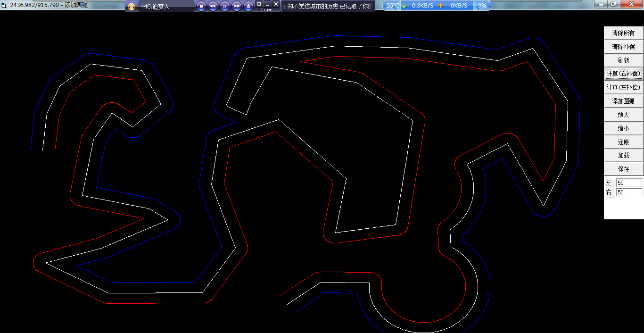The height and width of the screenshot is (333, 644).
Task: Skip to previous track in music bar
Action: [213, 6]
